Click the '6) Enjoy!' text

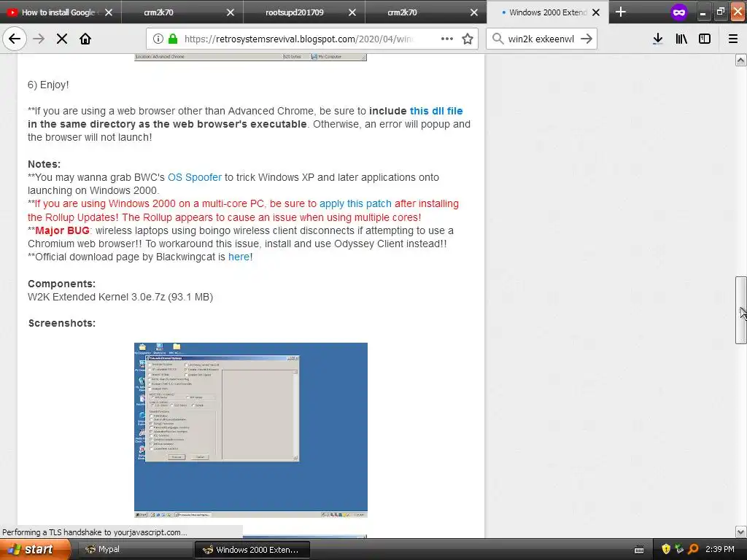tap(48, 85)
